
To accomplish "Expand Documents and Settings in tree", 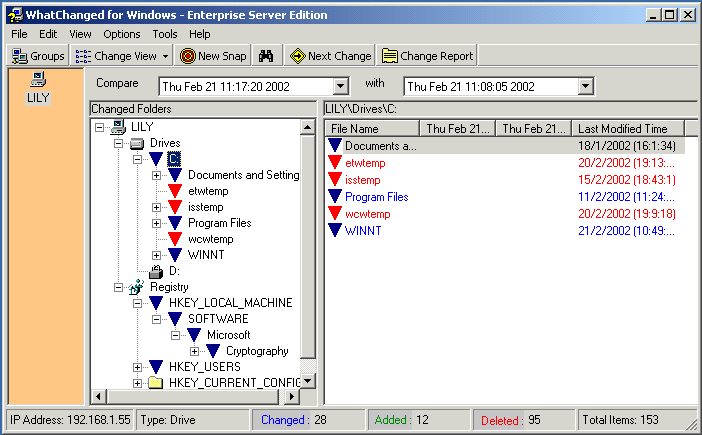I will click(156, 175).
